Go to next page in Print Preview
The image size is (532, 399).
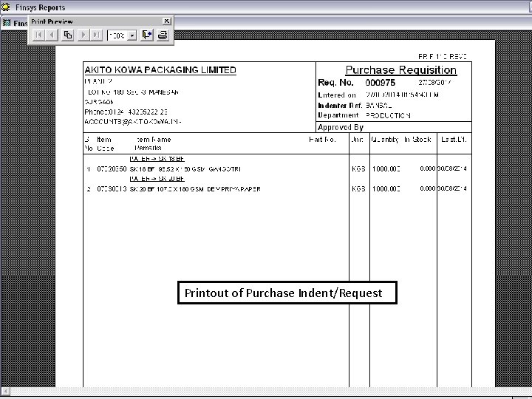[83, 35]
